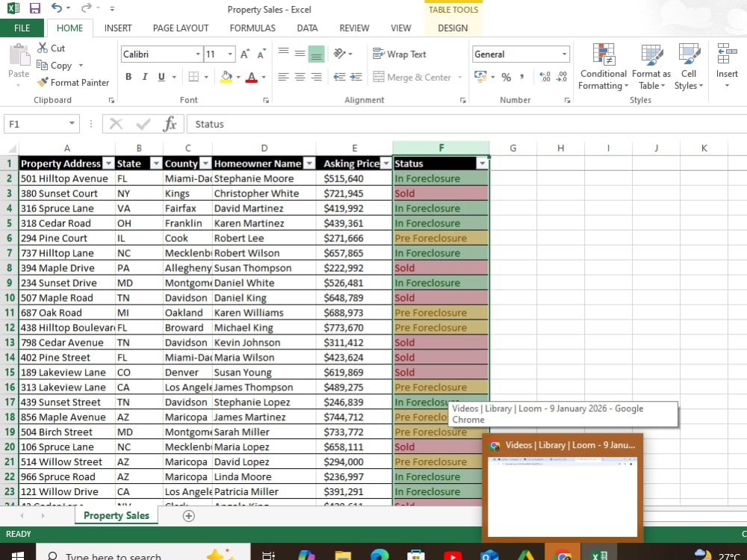
Task: Toggle Bold formatting
Action: pyautogui.click(x=128, y=77)
